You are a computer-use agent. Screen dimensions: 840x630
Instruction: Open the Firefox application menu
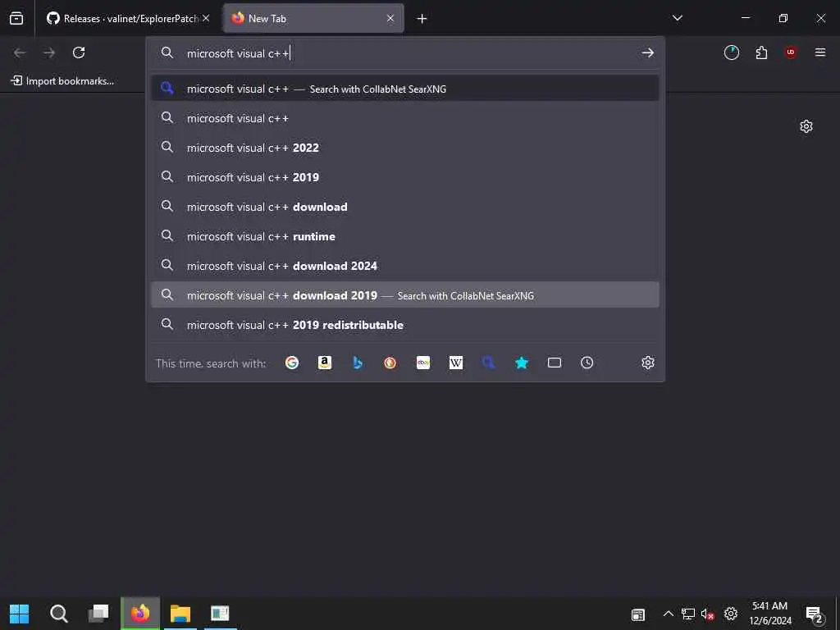820,52
